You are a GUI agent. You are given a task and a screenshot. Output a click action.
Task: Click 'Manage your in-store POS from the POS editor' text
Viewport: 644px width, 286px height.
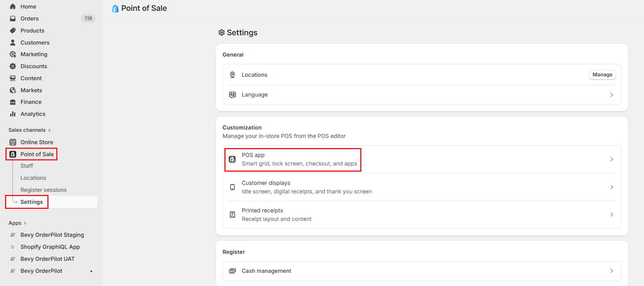click(284, 136)
